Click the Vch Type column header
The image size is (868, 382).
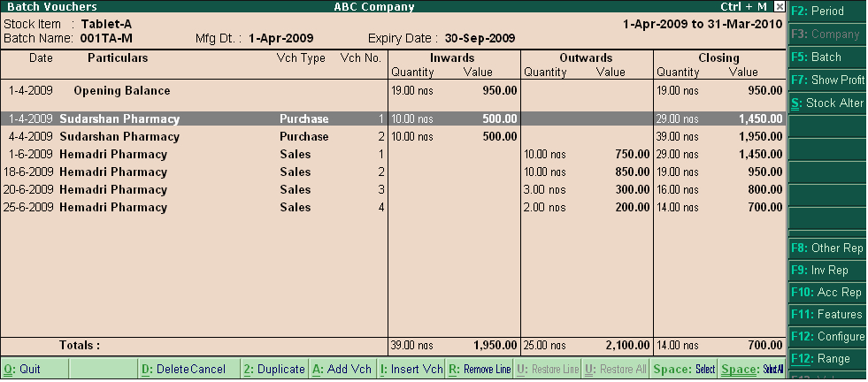301,58
